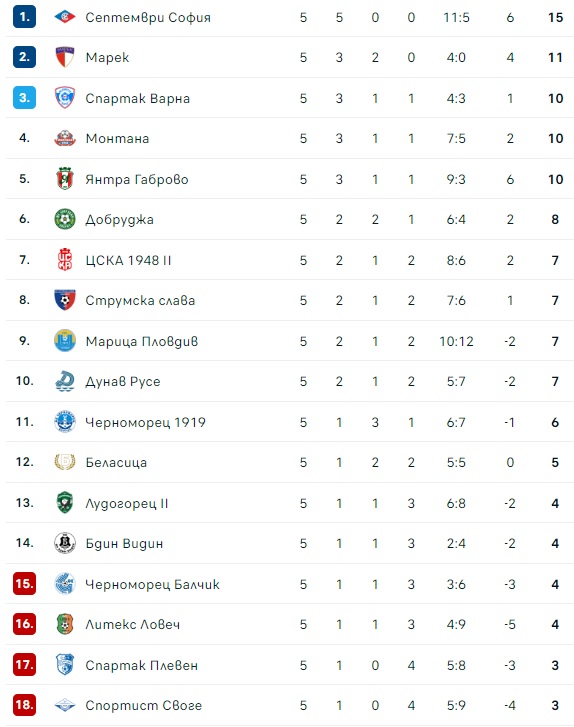Open the Марек team crest icon
This screenshot has width=574, height=727.
coord(65,57)
